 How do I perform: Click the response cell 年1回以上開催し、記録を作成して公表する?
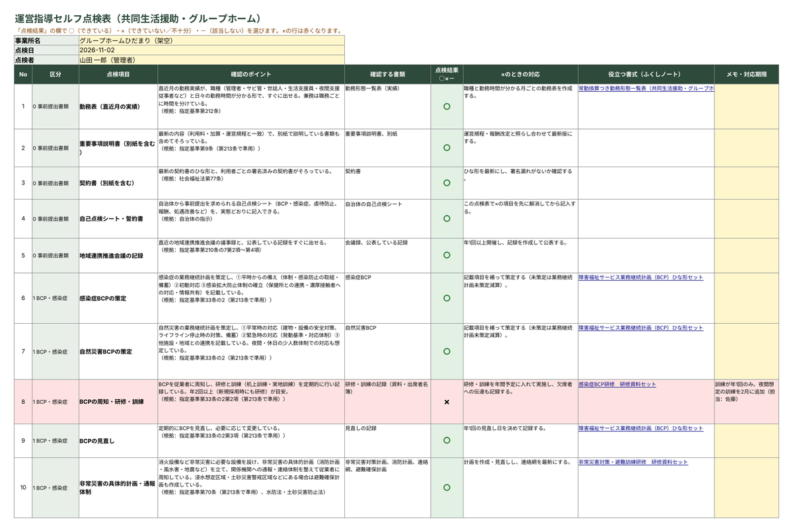pyautogui.click(x=521, y=255)
